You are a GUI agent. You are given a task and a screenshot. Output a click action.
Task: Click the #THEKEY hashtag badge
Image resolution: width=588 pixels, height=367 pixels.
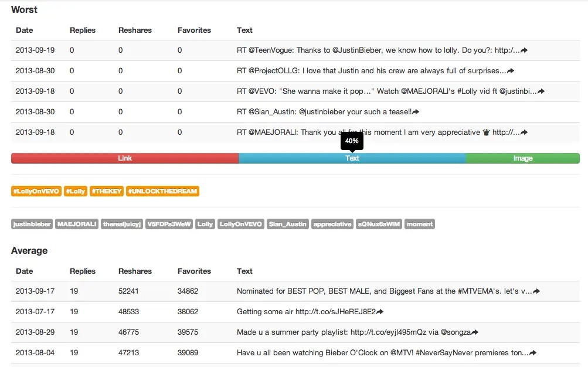(106, 191)
